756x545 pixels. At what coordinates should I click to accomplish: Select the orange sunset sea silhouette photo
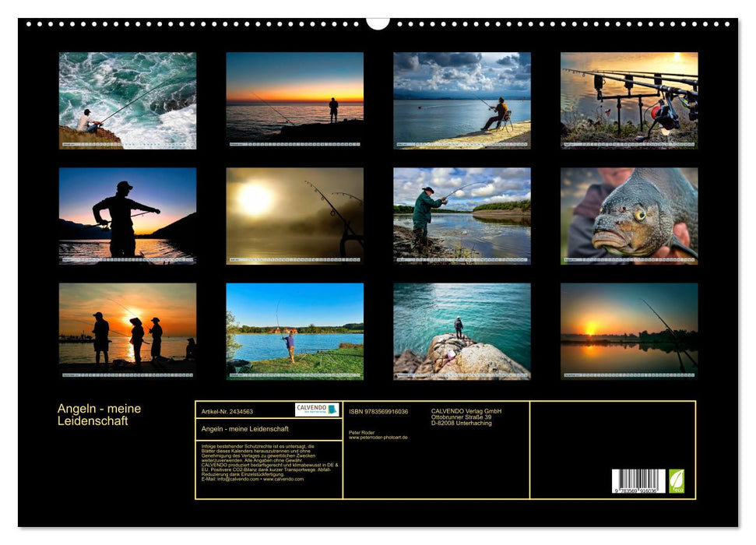tap(294, 100)
